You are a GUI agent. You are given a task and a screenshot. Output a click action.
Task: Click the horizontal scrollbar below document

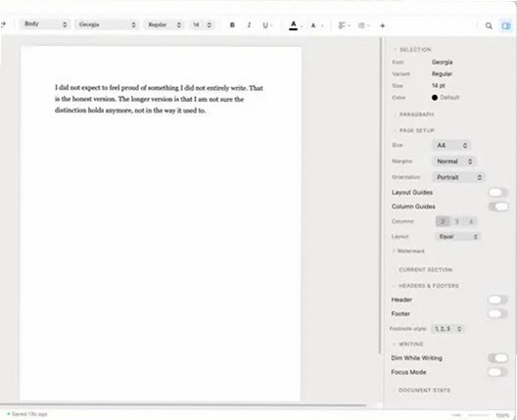coord(183,404)
